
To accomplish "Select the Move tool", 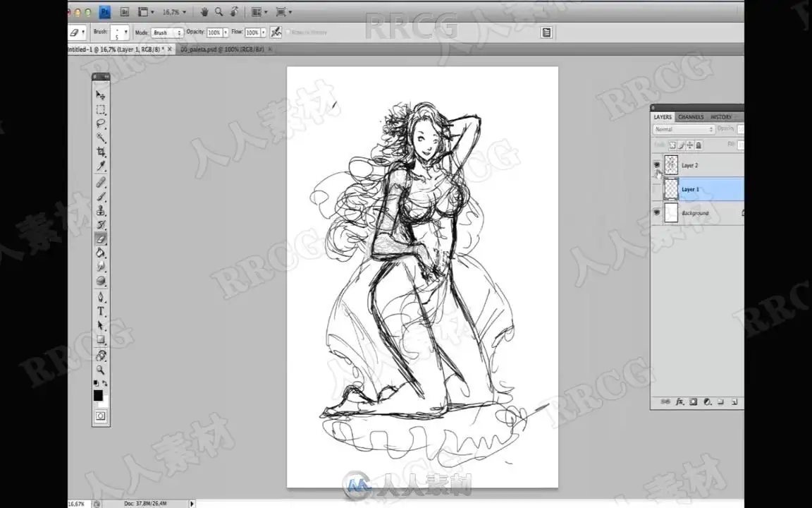I will [x=101, y=95].
